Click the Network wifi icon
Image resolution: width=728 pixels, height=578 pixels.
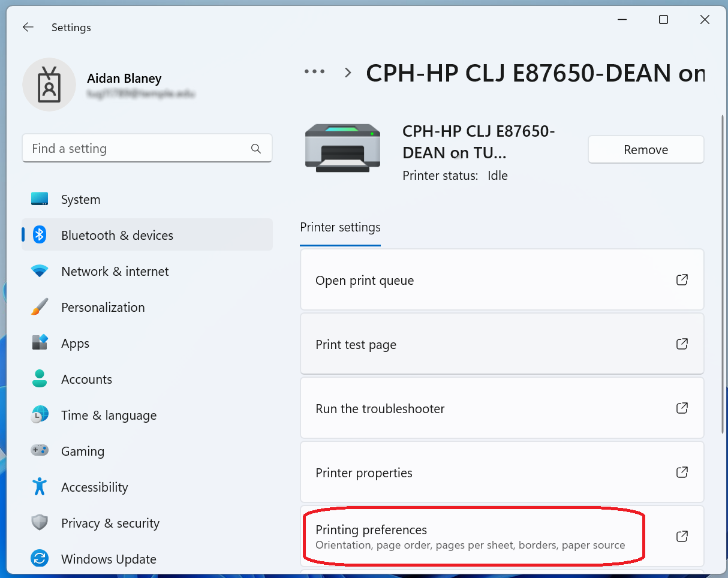point(40,271)
